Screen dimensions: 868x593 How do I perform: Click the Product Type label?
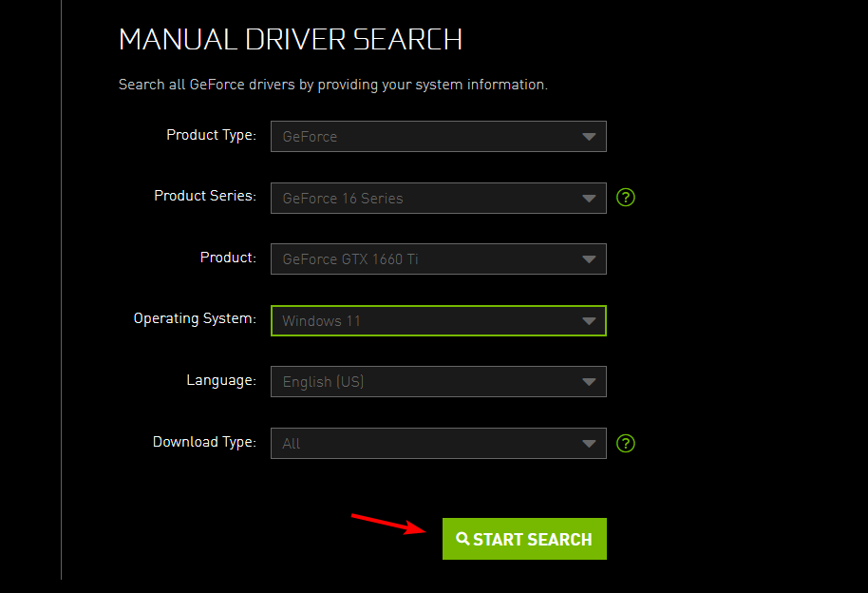click(x=212, y=135)
